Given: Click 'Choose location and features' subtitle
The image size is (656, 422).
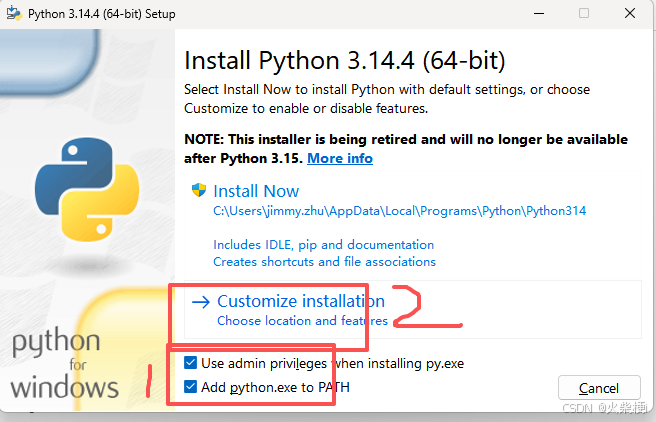Looking at the screenshot, I should [x=302, y=321].
